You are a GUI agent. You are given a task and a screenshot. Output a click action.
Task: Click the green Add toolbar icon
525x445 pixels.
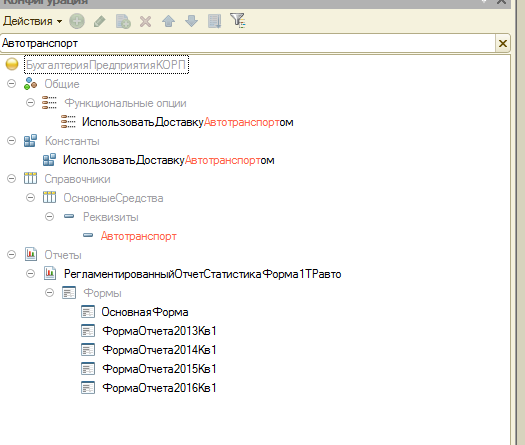click(77, 21)
